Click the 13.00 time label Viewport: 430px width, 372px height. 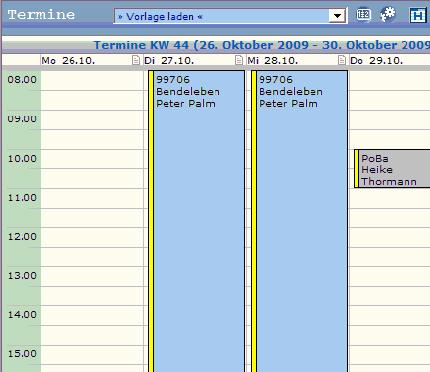22,275
